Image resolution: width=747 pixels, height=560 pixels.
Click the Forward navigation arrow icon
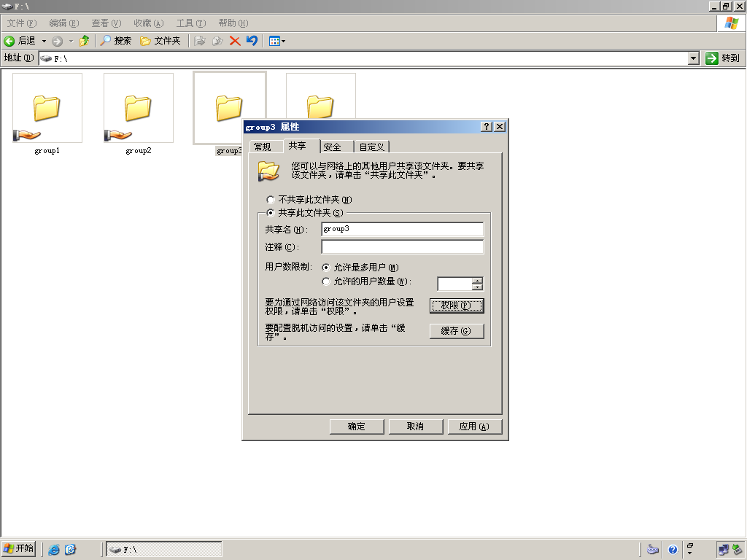tap(57, 41)
